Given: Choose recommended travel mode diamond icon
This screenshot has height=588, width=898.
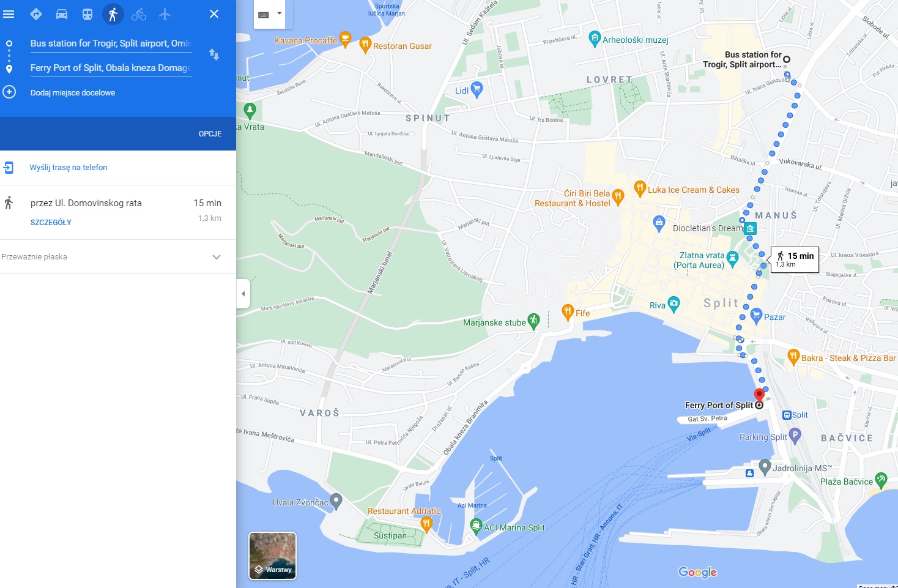Looking at the screenshot, I should [36, 14].
